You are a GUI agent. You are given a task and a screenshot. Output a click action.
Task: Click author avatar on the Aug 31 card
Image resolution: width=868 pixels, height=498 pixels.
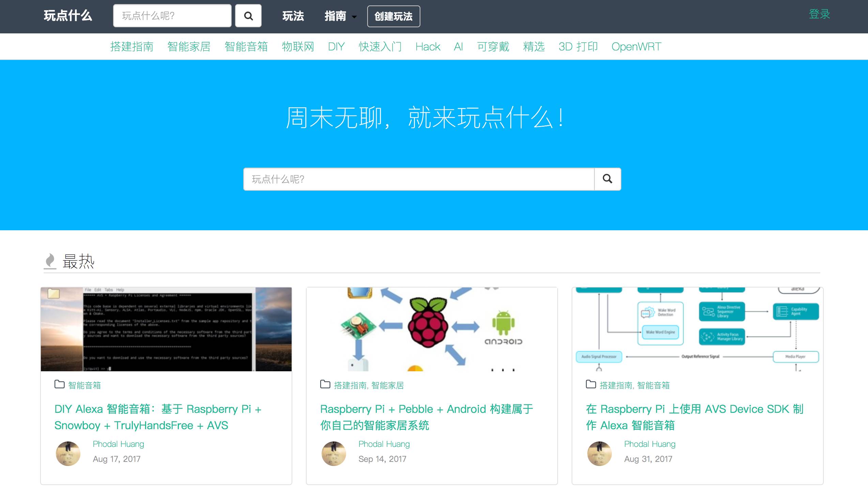tap(599, 453)
